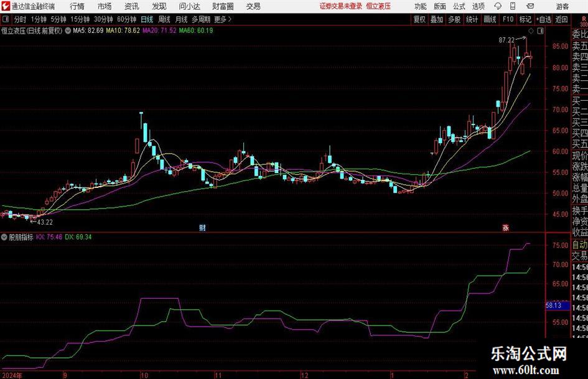Select the 日线 daily tab
Screen dimensions: 588x379
[147, 19]
